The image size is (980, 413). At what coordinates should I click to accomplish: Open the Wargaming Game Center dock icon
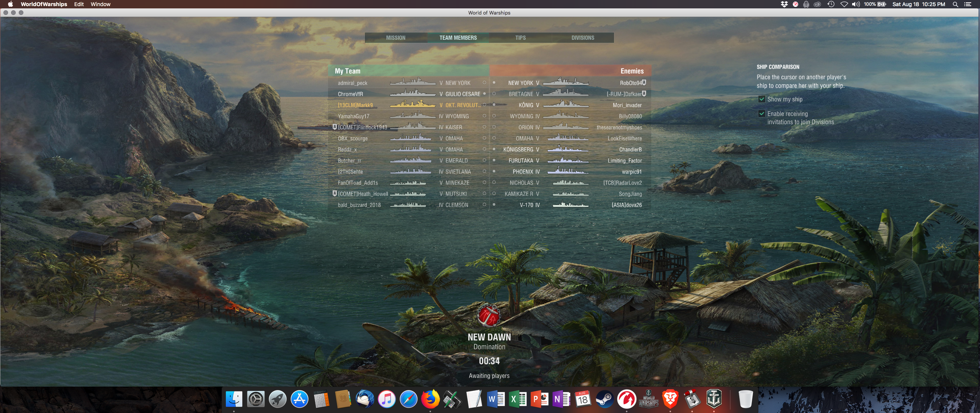pos(627,399)
